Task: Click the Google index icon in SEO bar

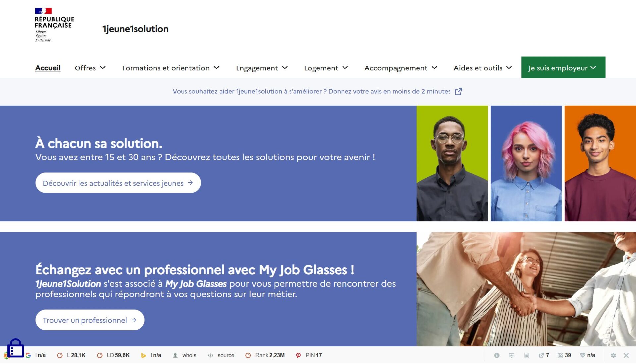Action: coord(28,355)
